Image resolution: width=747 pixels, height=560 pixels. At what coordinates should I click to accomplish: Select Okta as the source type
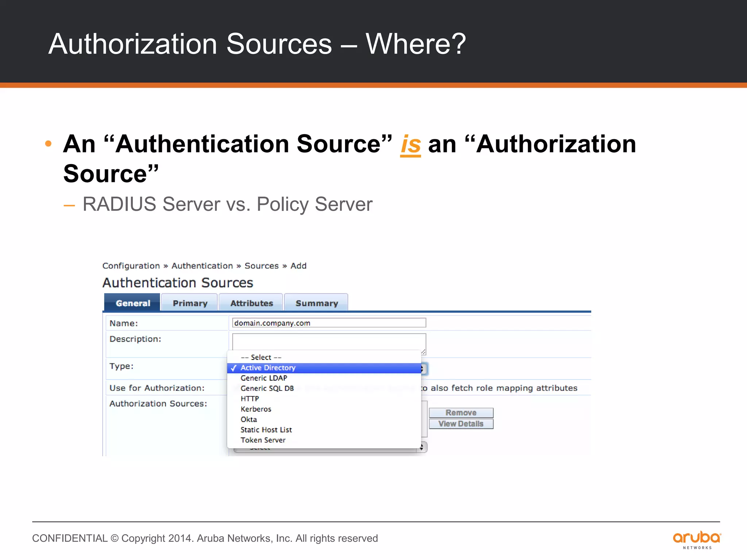pos(324,419)
